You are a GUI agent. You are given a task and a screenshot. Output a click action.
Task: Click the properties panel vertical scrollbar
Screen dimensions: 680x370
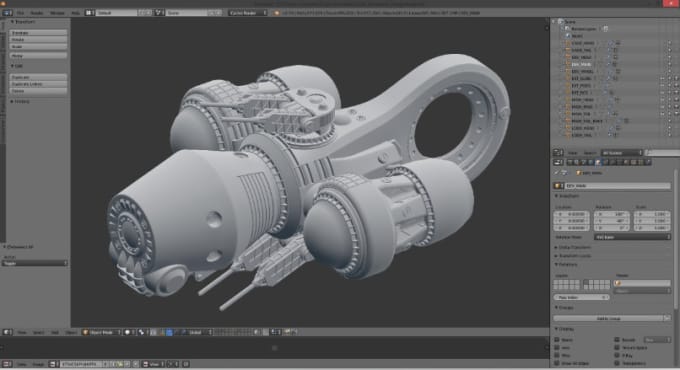677,239
